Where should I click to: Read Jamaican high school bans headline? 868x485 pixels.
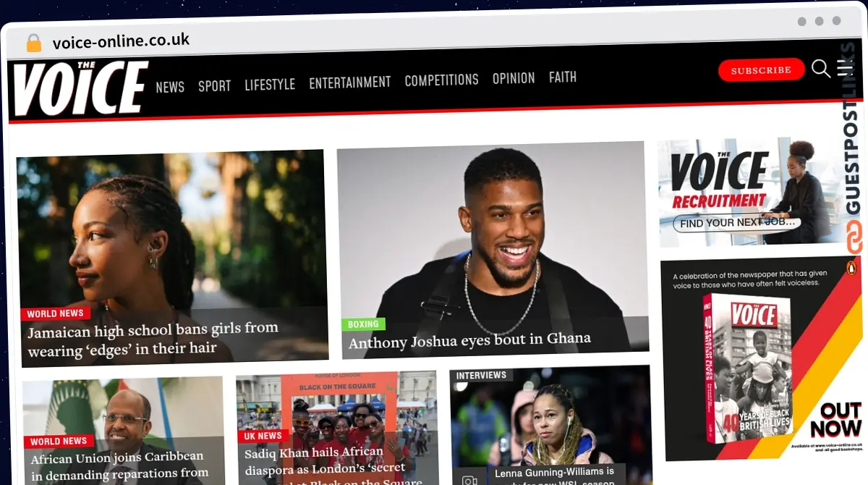coord(153,339)
